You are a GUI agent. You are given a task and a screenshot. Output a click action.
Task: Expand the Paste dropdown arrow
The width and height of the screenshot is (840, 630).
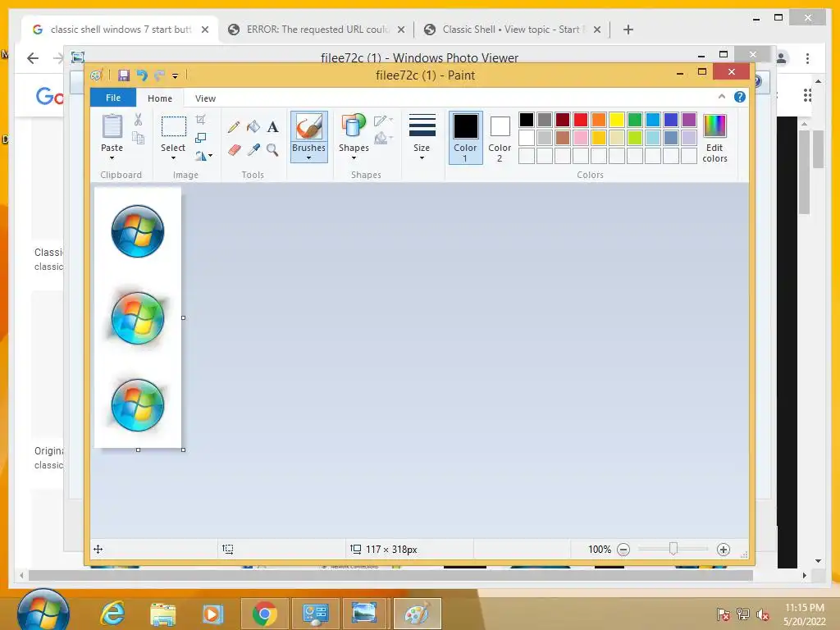112,158
